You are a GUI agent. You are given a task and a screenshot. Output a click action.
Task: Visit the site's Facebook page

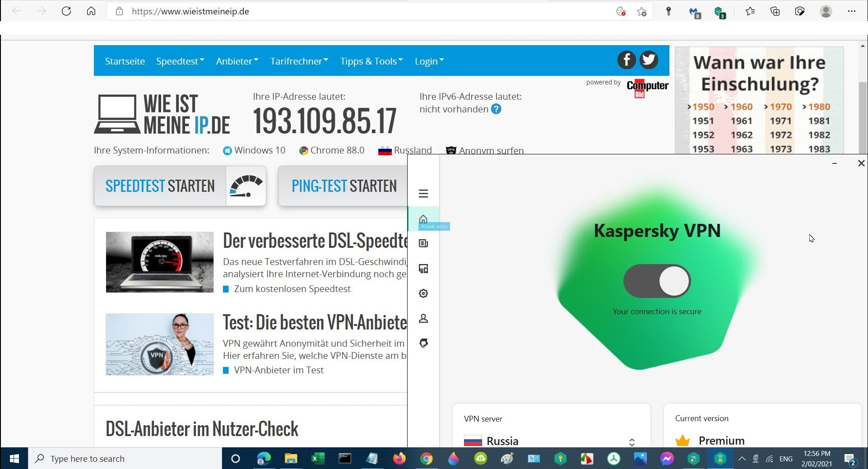click(627, 60)
